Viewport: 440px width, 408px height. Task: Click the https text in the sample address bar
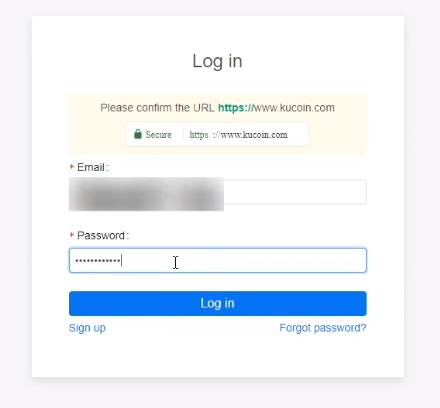click(x=199, y=135)
